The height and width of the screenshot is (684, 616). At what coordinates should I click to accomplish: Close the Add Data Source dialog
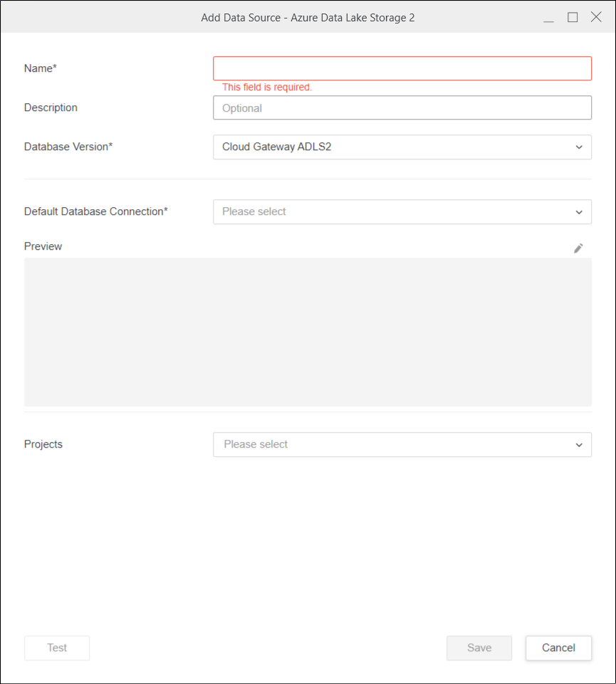coord(596,17)
